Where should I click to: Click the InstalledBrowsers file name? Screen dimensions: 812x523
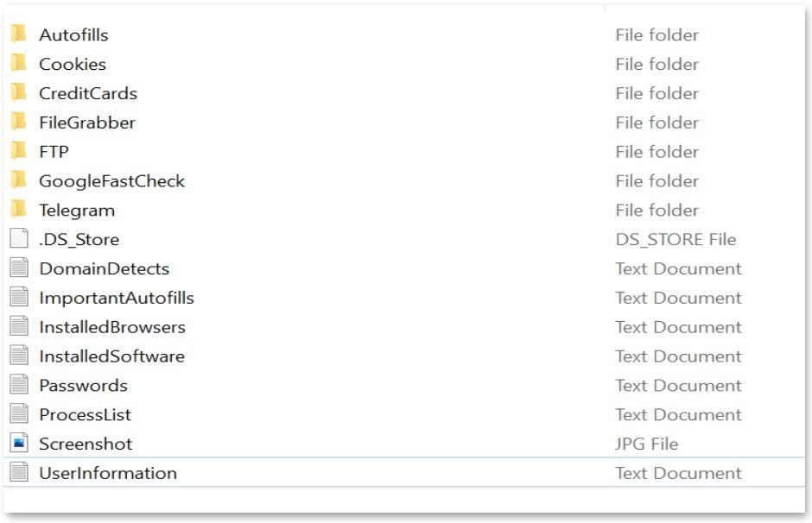pos(111,327)
